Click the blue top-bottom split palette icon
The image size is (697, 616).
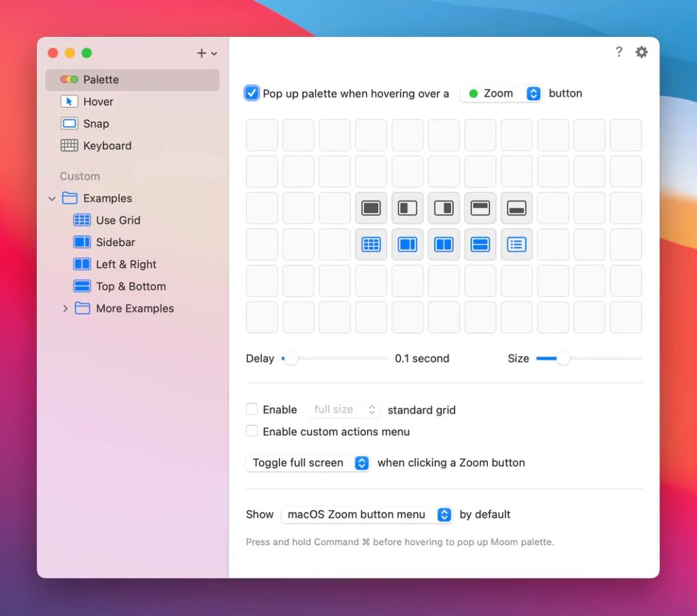click(480, 244)
